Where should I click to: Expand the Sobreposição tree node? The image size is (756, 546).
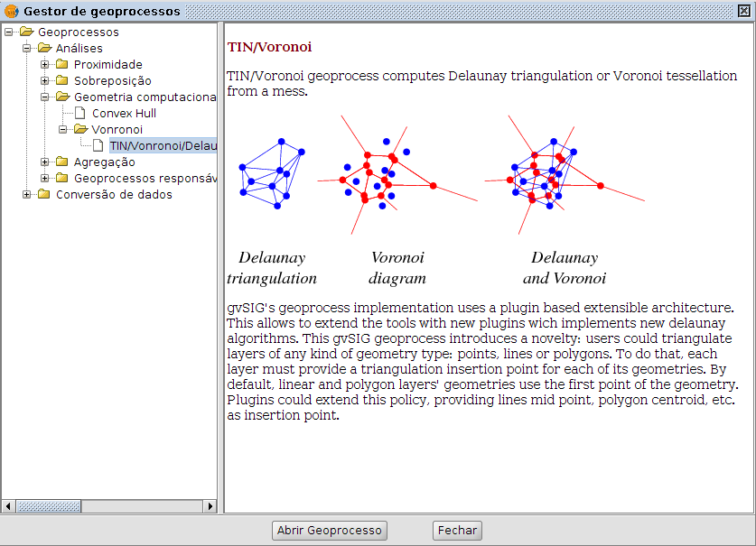[x=45, y=81]
